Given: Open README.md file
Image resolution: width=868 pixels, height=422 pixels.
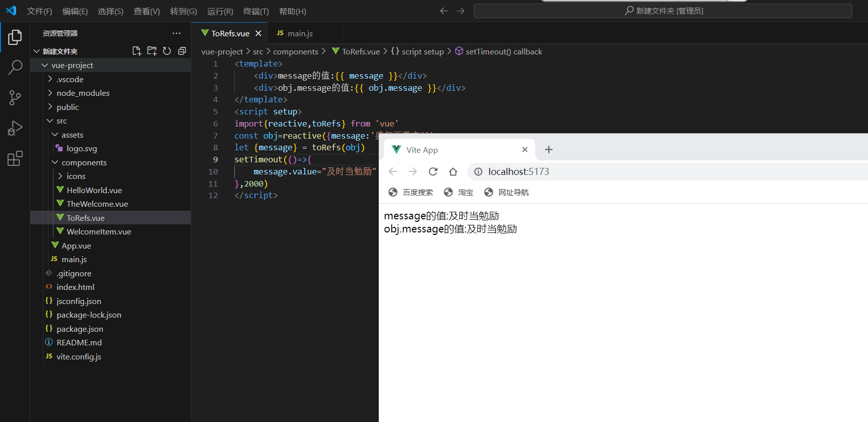Looking at the screenshot, I should pos(110,342).
